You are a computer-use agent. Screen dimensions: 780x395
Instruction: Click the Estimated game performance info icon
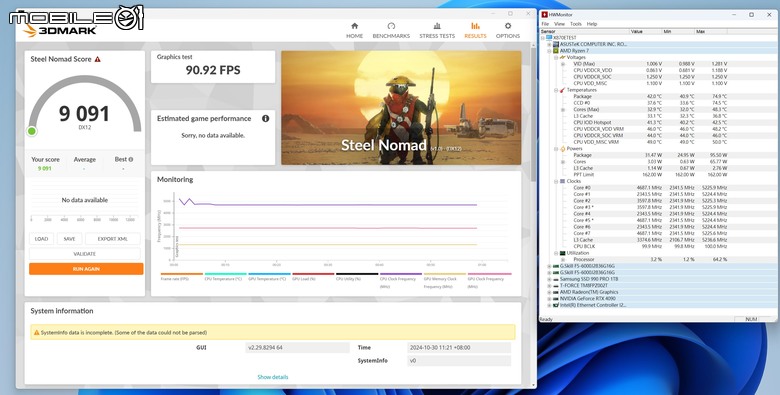[266, 118]
